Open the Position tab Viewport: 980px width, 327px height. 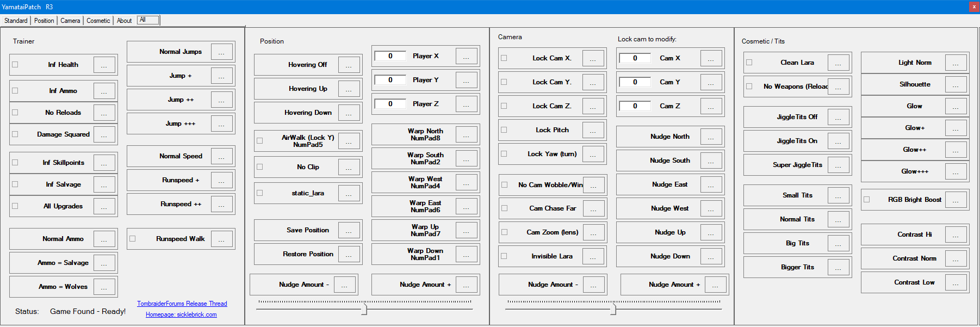point(44,21)
